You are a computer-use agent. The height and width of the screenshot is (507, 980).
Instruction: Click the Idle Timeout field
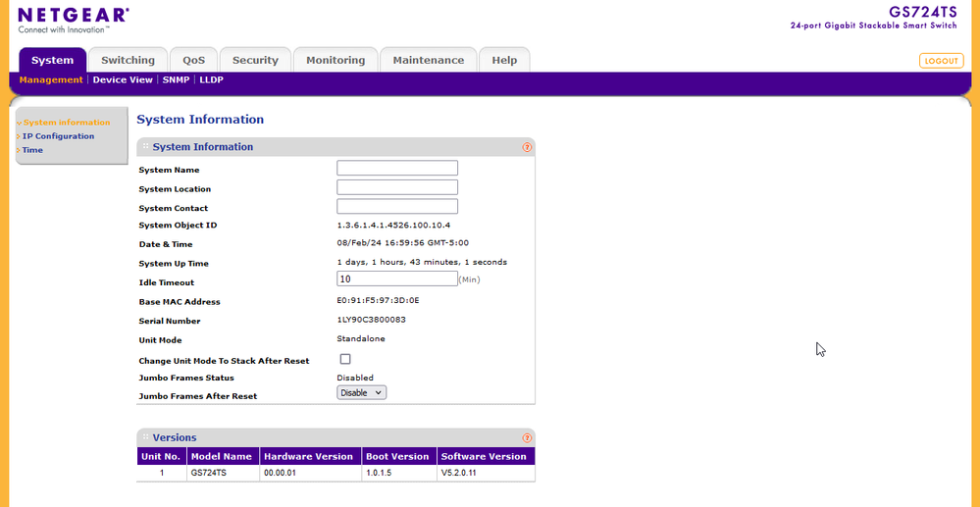(397, 279)
